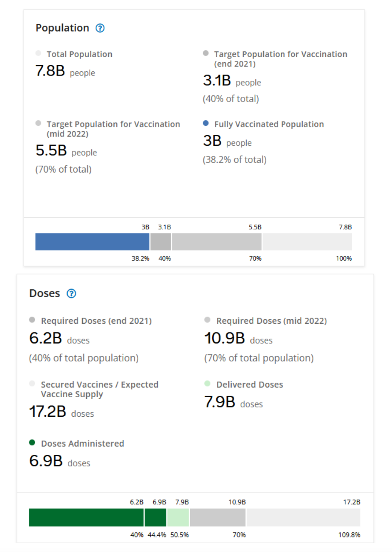Select the light green delivered doses bar segment
The width and height of the screenshot is (392, 552).
click(178, 518)
